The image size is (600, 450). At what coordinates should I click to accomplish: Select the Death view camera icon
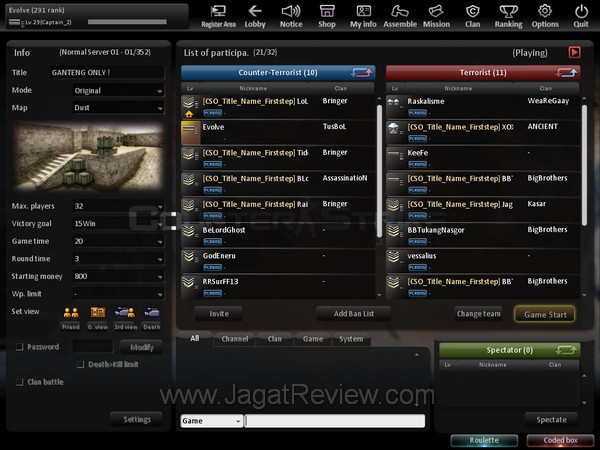coord(152,313)
